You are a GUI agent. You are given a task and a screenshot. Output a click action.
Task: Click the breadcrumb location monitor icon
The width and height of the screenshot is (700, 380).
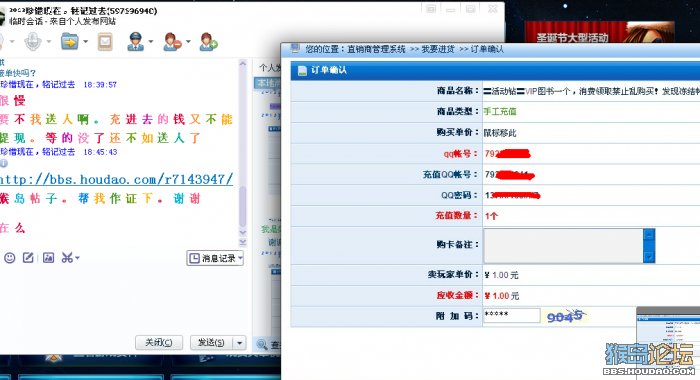pos(295,48)
